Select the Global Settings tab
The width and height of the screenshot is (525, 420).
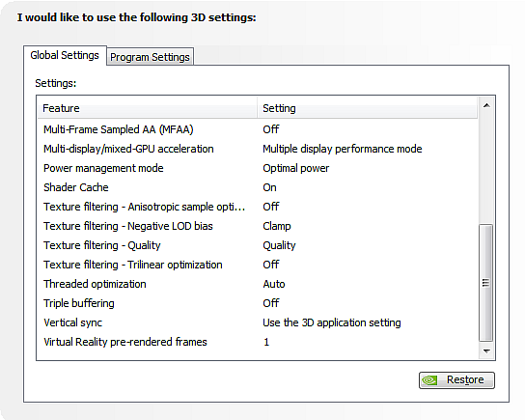[65, 55]
